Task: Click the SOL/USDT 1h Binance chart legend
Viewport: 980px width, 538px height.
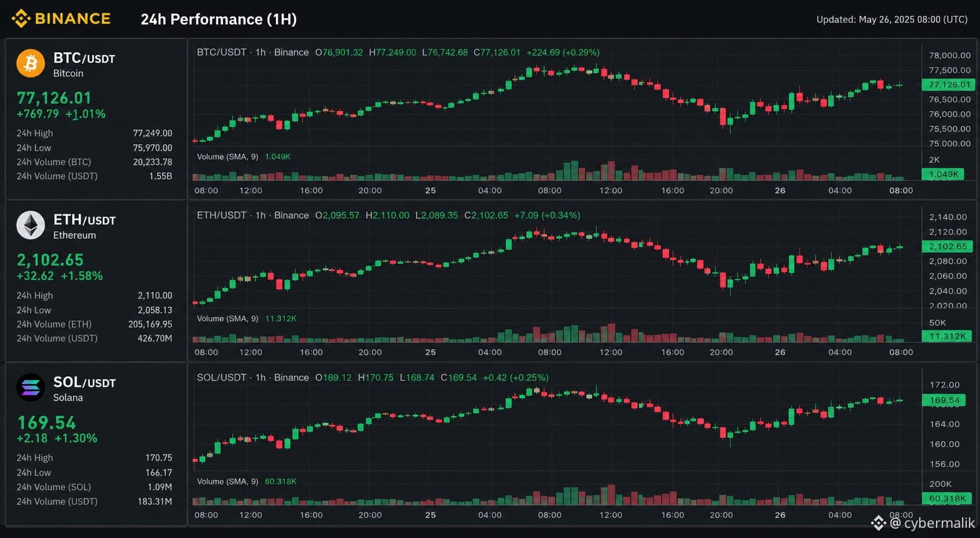Action: (253, 378)
